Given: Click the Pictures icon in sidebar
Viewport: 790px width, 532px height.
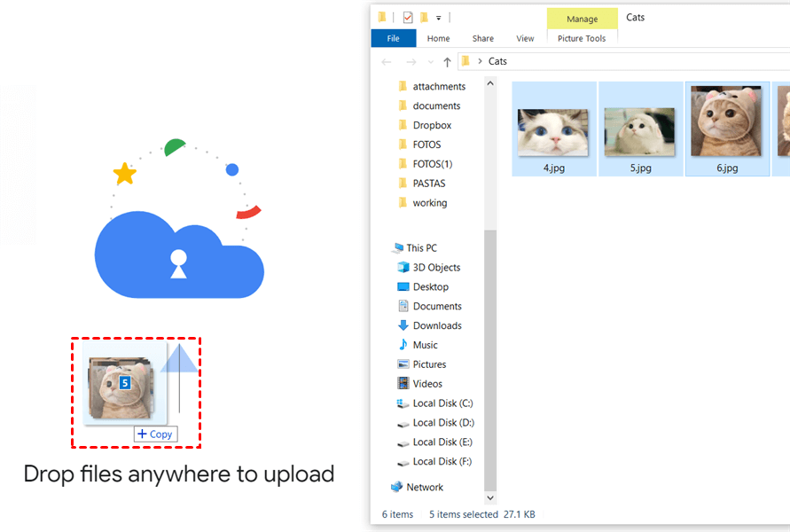Looking at the screenshot, I should click(403, 364).
